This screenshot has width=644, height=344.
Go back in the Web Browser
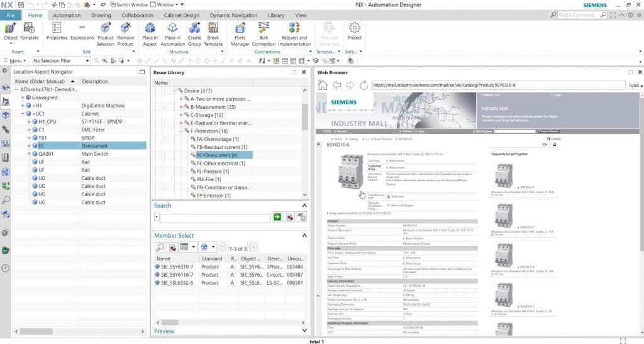(x=337, y=85)
